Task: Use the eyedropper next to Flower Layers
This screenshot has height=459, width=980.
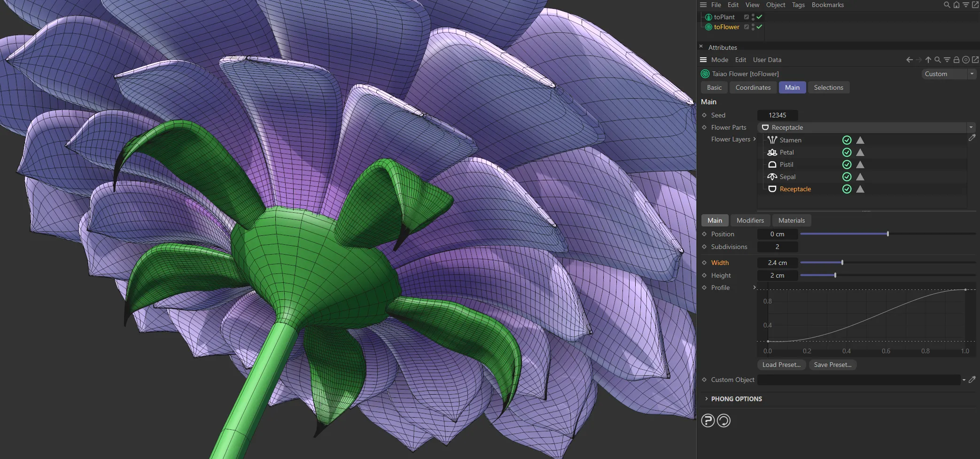Action: tap(972, 137)
